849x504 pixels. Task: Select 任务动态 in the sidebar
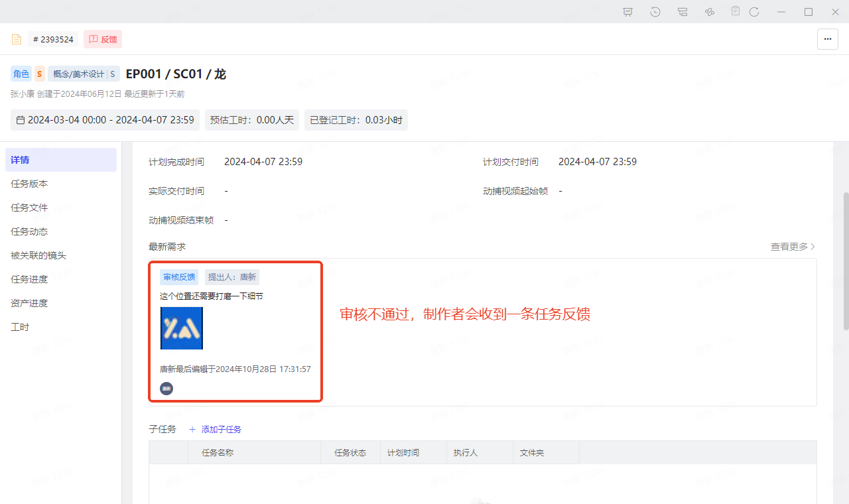pos(29,231)
